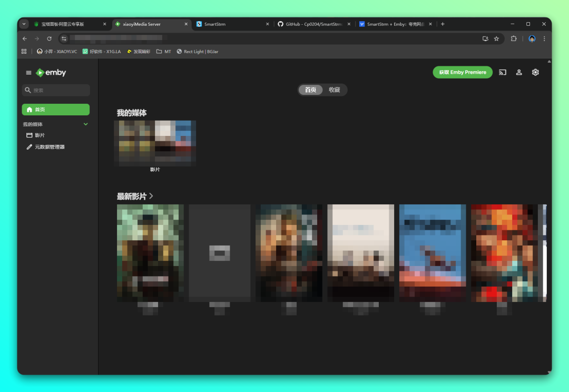Open 影片 in the sidebar
The image size is (569, 392).
pos(40,135)
